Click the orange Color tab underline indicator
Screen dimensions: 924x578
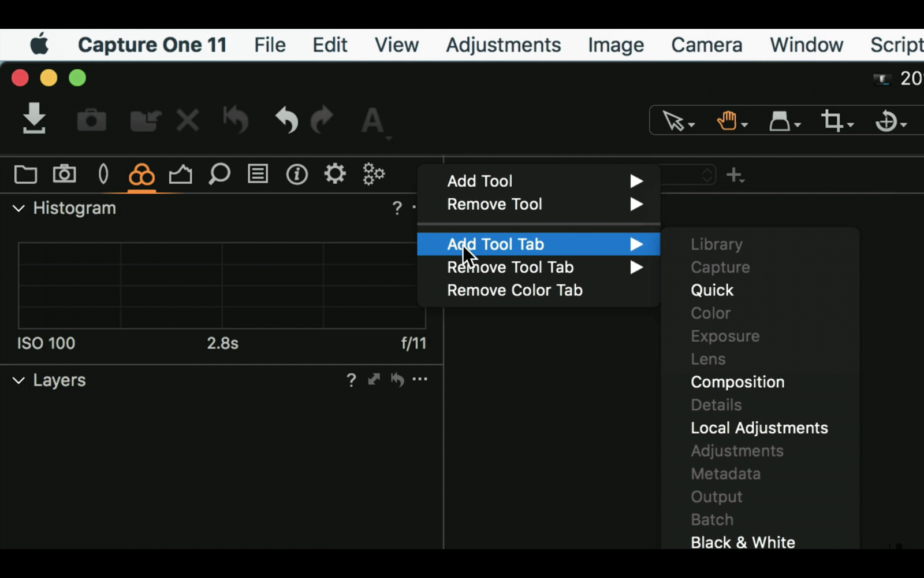click(x=141, y=191)
